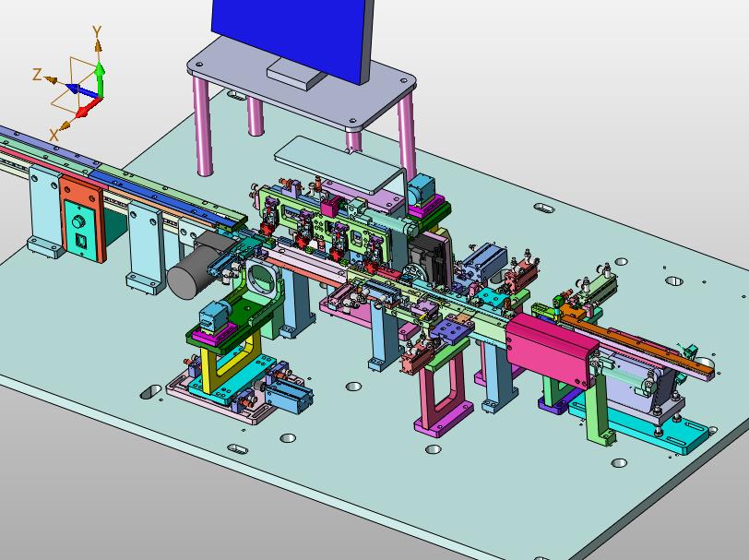Select the Z label on the coordinate triad
This screenshot has height=560, width=749.
tap(37, 75)
